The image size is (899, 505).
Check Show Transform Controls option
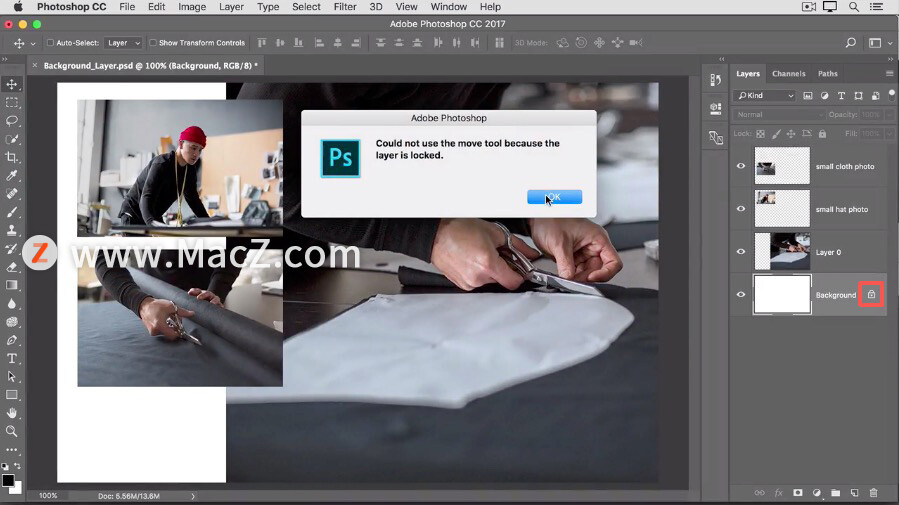point(153,43)
